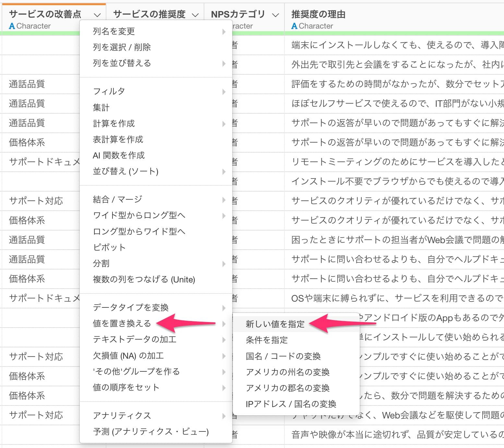504x448 pixels.
Task: Choose 条件を指定 from the submenu
Action: pos(267,340)
